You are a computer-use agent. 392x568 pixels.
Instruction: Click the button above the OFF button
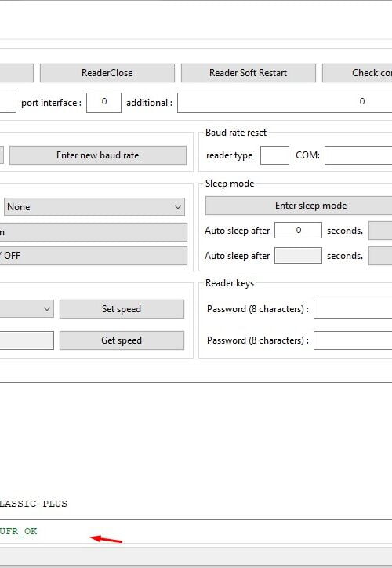pos(93,232)
